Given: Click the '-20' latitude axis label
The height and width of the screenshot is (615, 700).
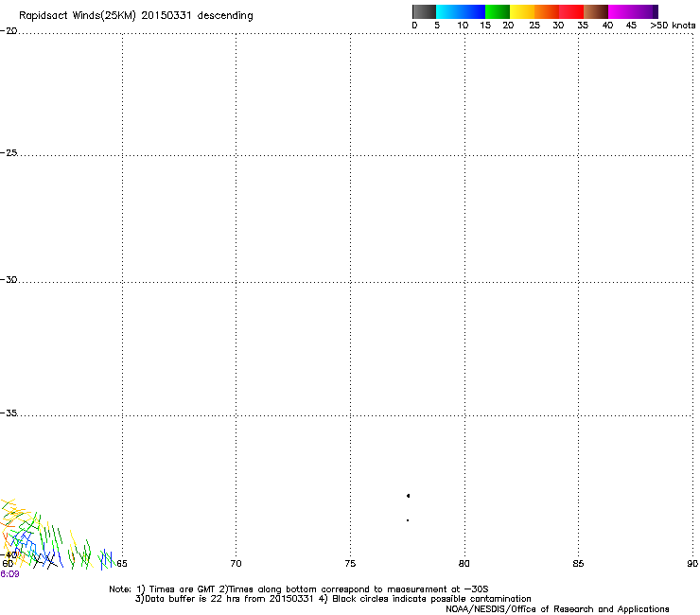Looking at the screenshot, I should pyautogui.click(x=9, y=31).
